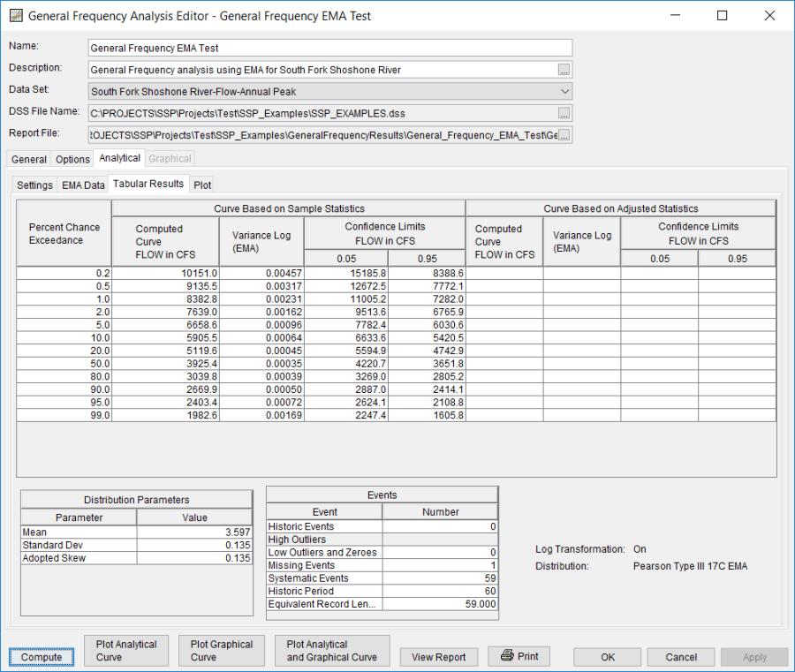Click Curve Based on Sample Statistics header
795x672 pixels.
pos(289,208)
